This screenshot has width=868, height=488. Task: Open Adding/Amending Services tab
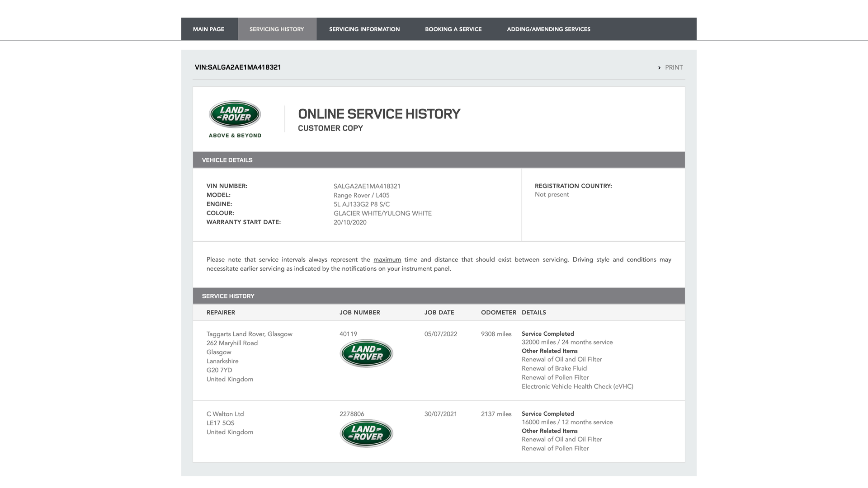point(548,29)
